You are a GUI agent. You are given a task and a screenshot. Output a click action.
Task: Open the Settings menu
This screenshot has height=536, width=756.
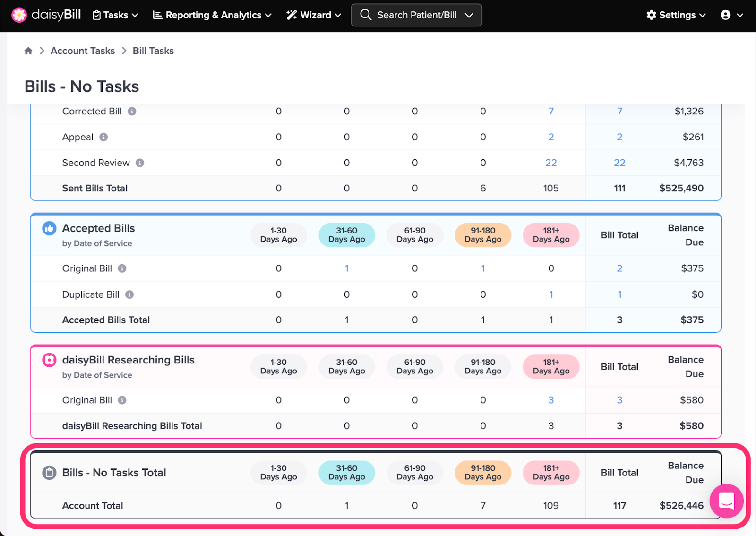pyautogui.click(x=676, y=15)
